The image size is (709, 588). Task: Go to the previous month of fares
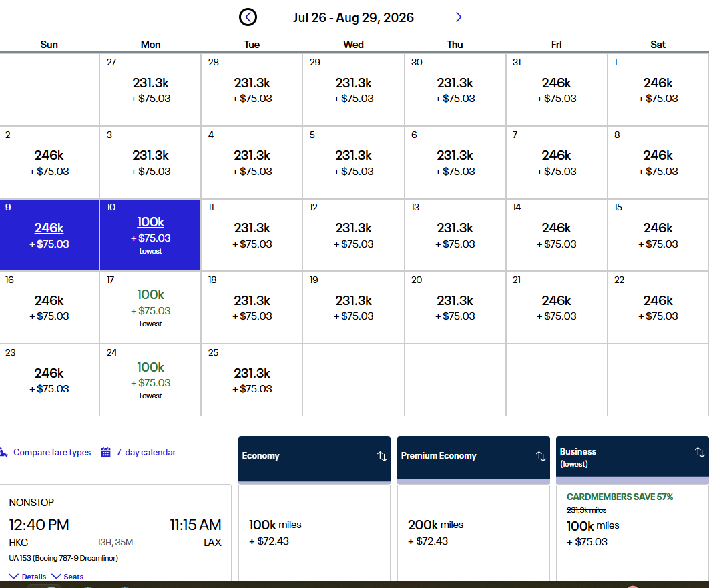tap(248, 17)
